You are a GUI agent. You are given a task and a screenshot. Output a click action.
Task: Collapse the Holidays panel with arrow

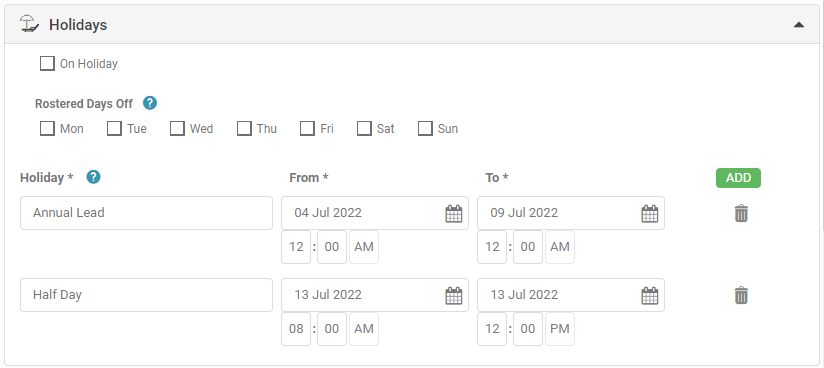[799, 25]
